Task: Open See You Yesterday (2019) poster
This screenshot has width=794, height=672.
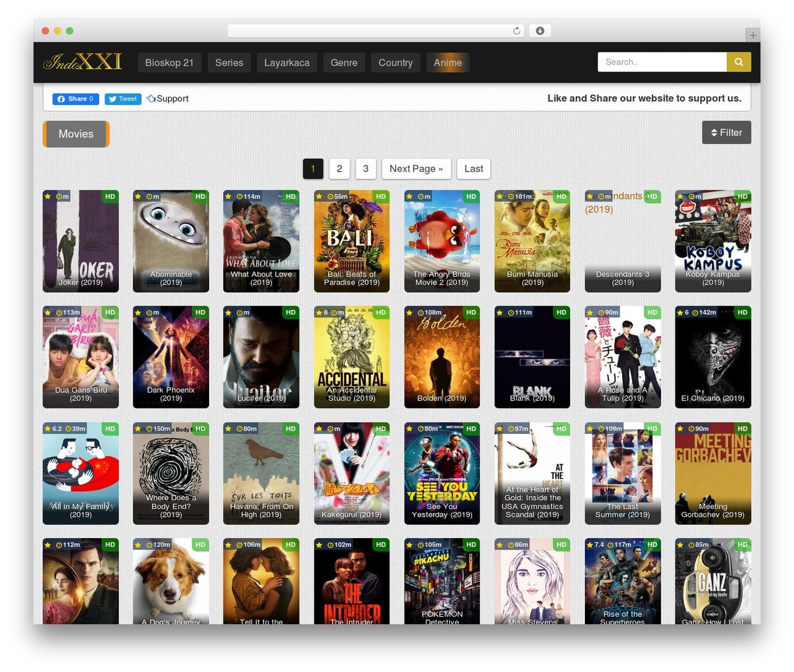Action: click(x=442, y=474)
